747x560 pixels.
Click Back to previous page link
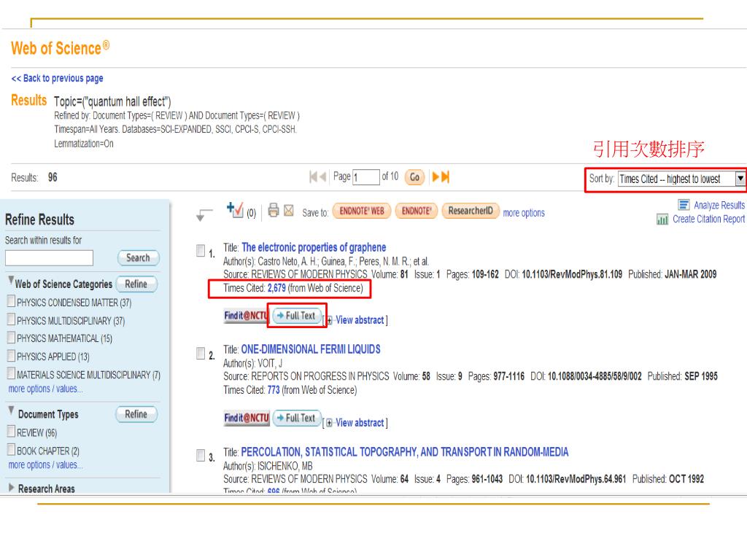point(57,78)
